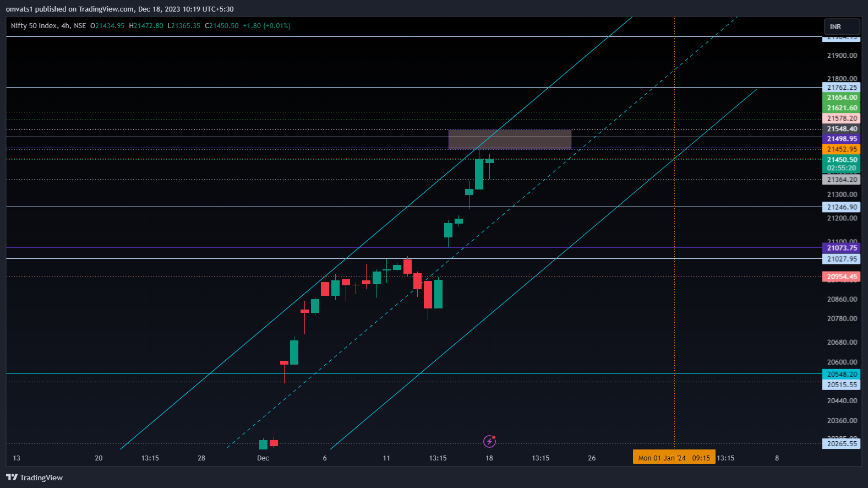Click the 21027.95 price label

(842, 259)
